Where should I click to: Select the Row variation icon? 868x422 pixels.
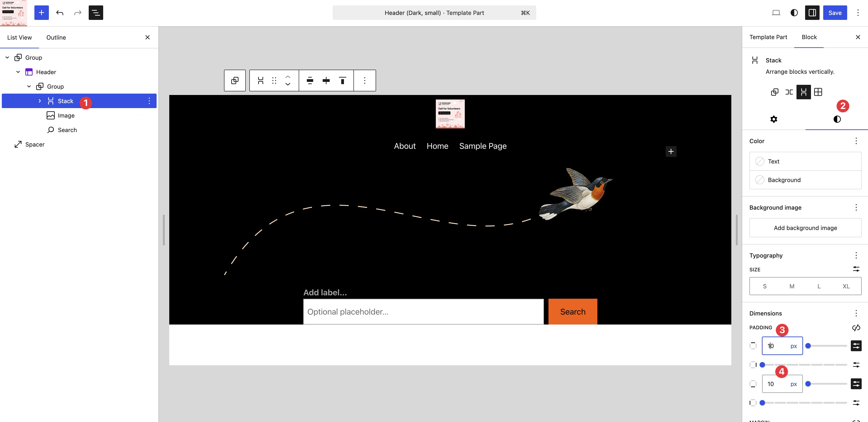789,92
